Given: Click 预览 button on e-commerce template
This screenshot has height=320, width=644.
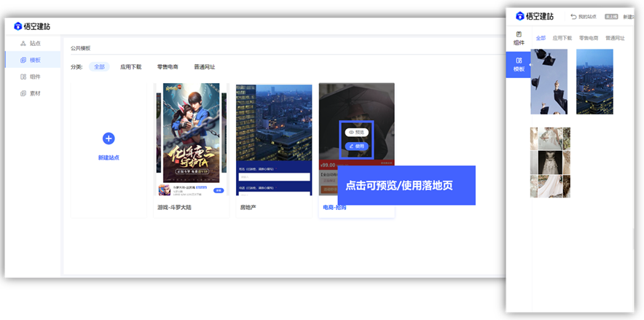Looking at the screenshot, I should point(356,132).
